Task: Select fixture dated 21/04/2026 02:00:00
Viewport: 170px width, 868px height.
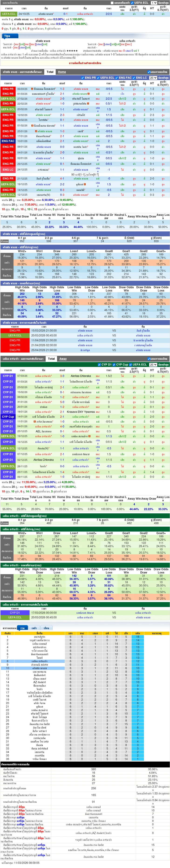Action: point(44,345)
